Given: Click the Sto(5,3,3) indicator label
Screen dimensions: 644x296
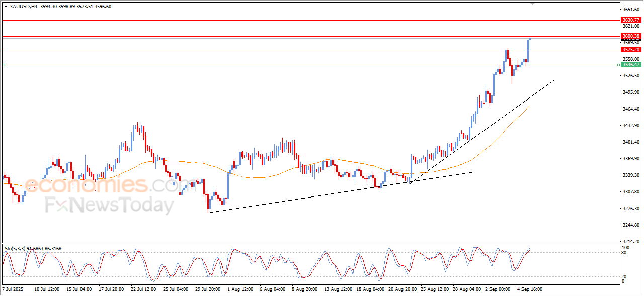Looking at the screenshot, I should [15, 248].
